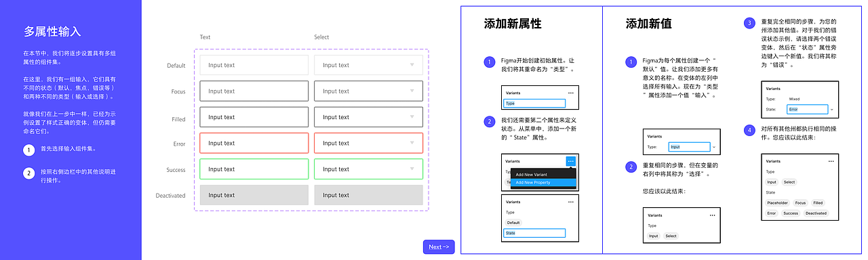Click the highlighted State name field
The width and height of the screenshot is (868, 260).
[534, 233]
